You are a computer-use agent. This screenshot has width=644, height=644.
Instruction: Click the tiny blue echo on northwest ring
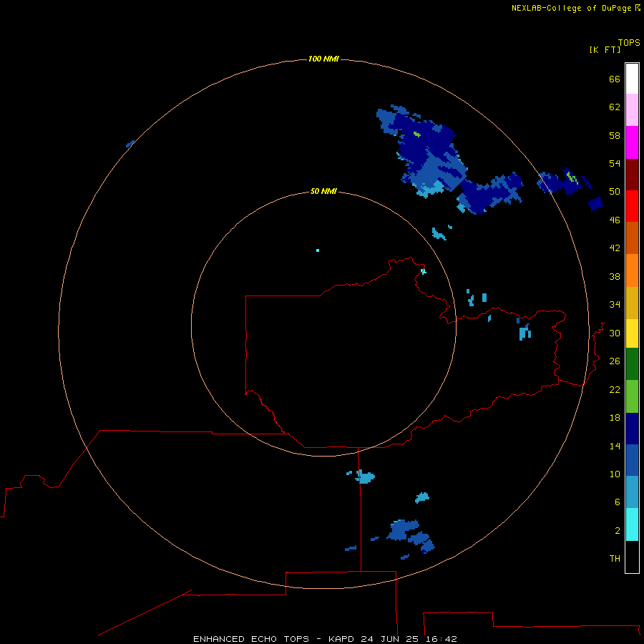click(130, 144)
